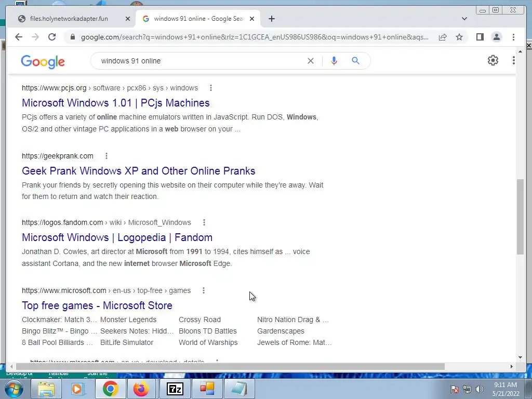
Task: Switch to files.holynetworkadapter.fun tab
Action: pos(69,19)
